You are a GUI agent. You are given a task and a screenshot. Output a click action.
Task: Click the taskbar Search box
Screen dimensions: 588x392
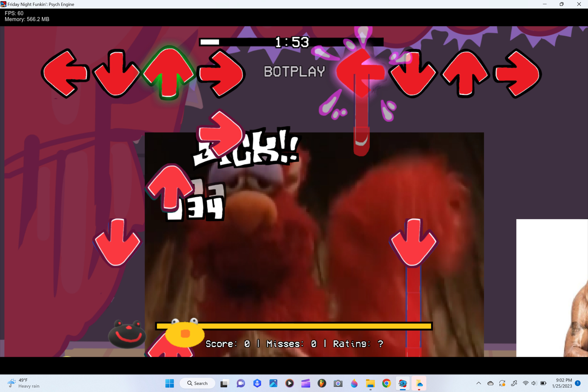[197, 383]
